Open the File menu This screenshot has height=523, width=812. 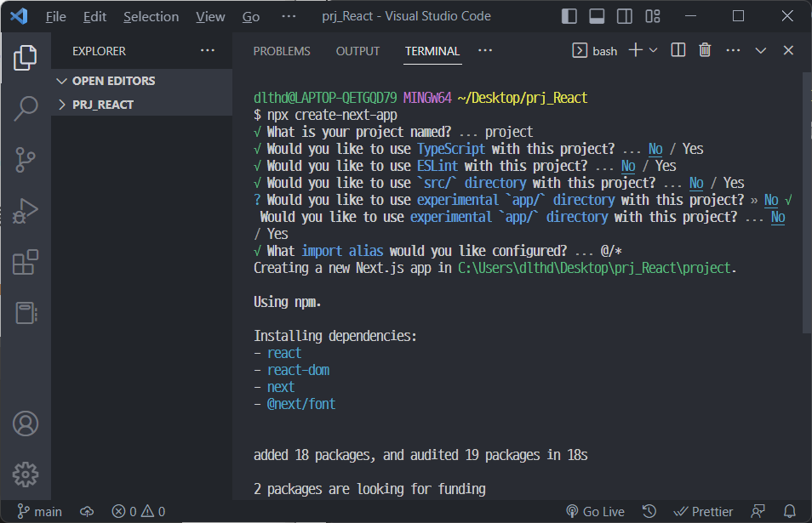(x=55, y=16)
